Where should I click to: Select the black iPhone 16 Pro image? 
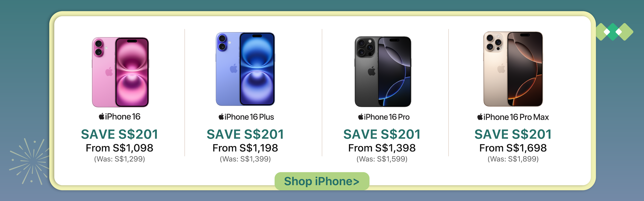click(x=383, y=72)
